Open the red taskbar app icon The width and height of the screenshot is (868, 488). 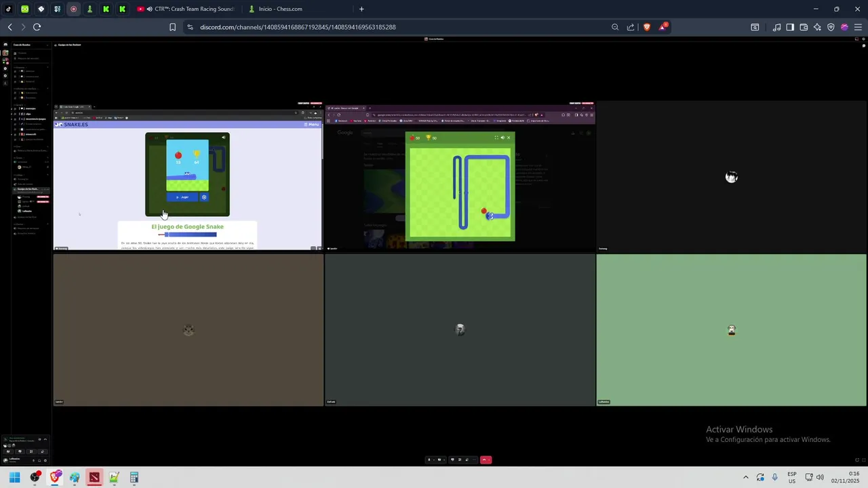[94, 478]
